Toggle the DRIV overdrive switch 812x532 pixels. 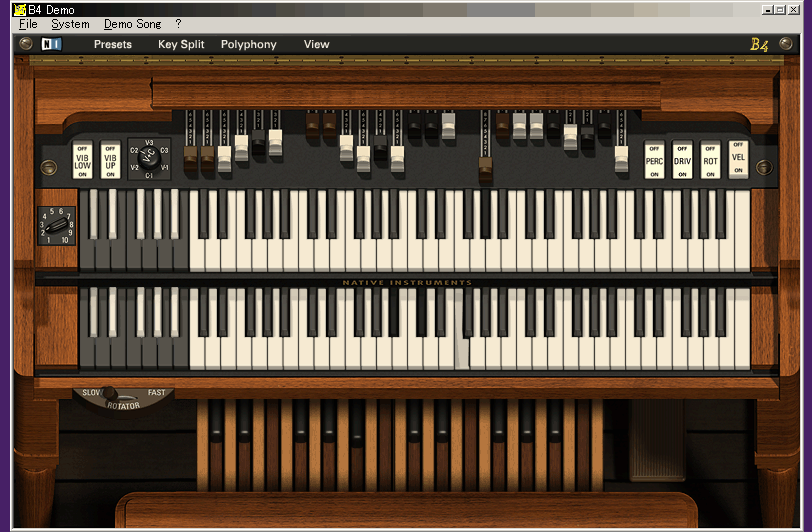tap(683, 161)
